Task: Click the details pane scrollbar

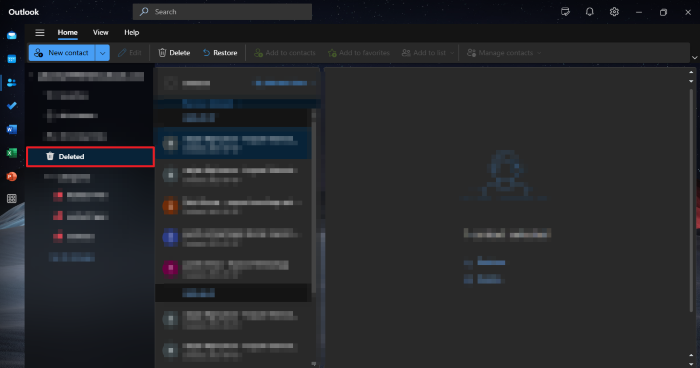Action: tap(691, 201)
